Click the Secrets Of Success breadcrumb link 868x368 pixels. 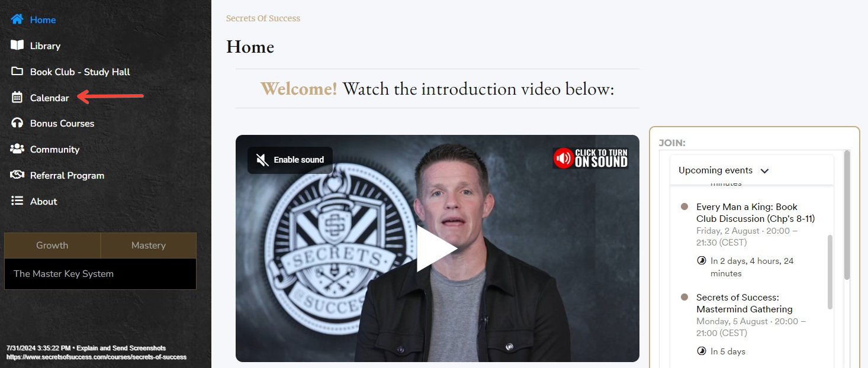point(263,18)
